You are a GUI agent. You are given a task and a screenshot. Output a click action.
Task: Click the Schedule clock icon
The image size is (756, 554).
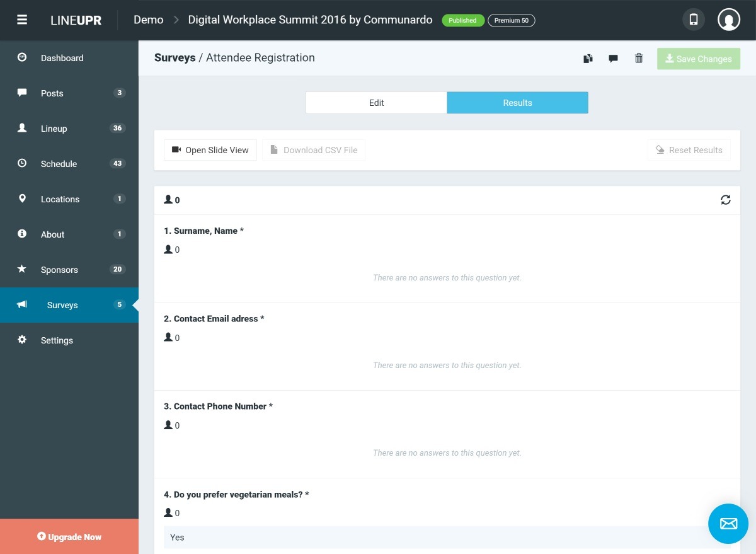21,164
